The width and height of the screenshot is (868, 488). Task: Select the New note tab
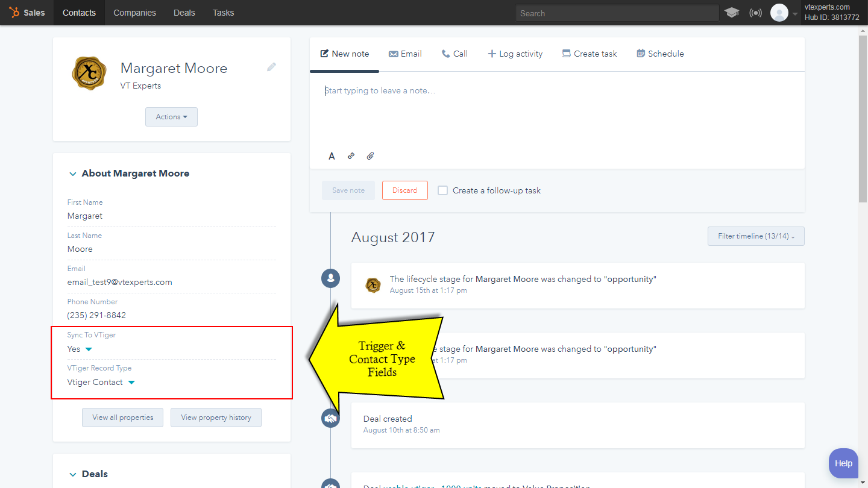coord(344,54)
